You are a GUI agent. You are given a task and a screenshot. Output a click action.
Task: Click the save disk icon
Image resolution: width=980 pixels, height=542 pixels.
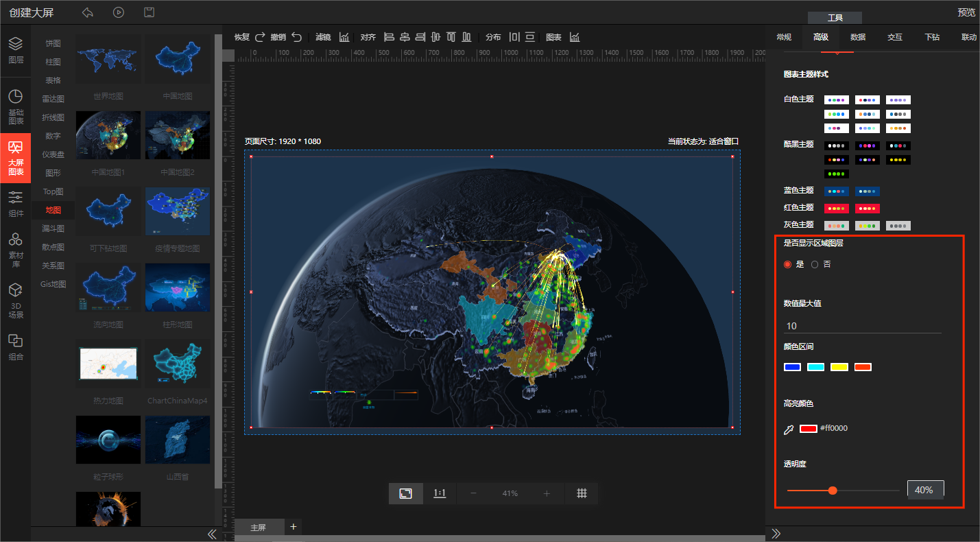point(149,12)
